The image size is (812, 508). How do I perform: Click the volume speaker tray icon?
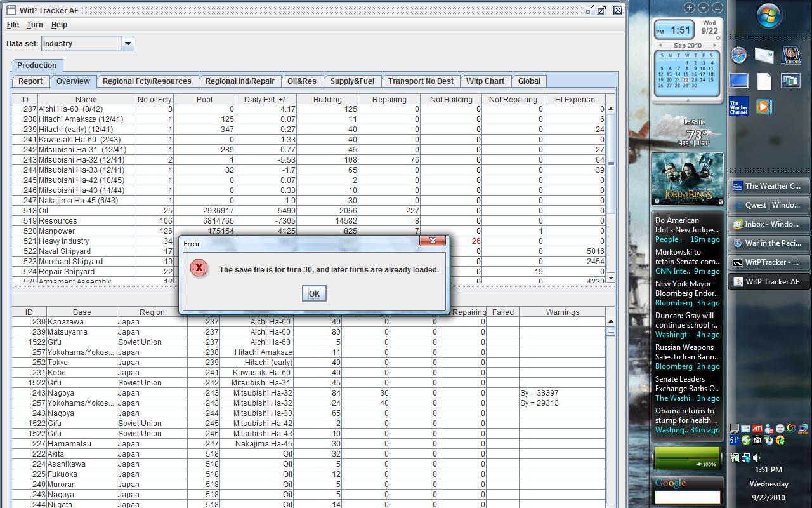[x=757, y=457]
